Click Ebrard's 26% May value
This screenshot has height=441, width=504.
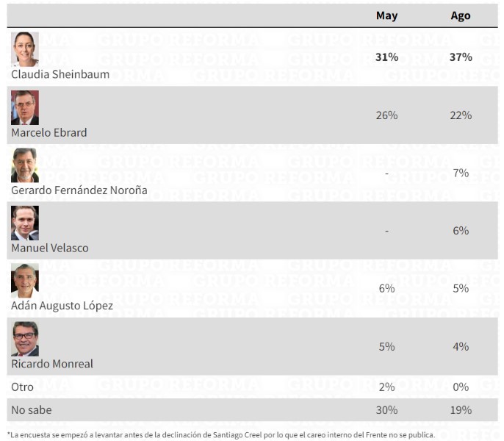386,115
